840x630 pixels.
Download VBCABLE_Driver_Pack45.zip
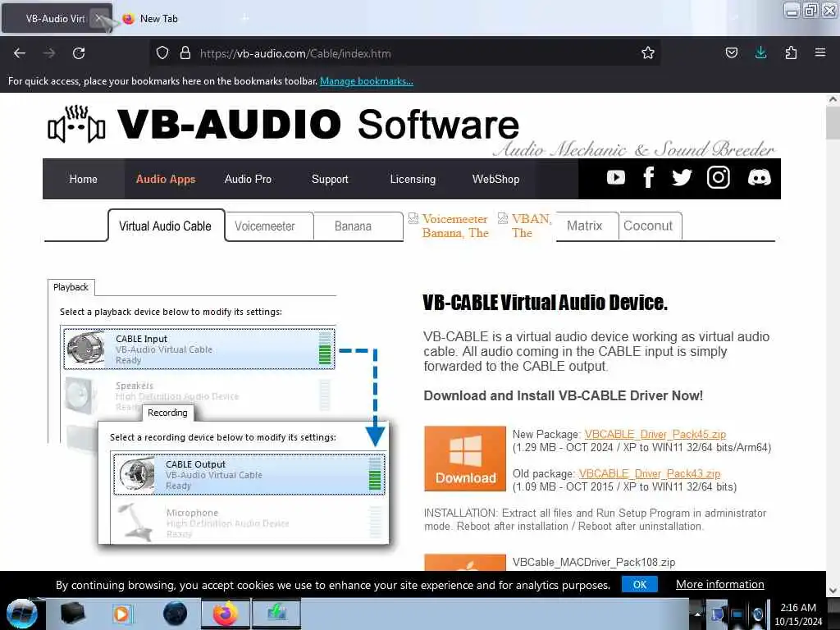coord(655,434)
